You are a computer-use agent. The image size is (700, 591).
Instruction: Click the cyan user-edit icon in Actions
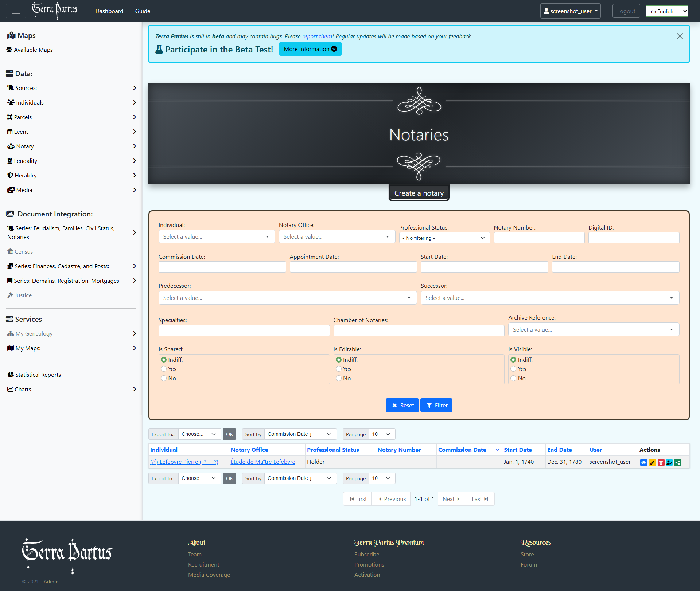pyautogui.click(x=669, y=463)
